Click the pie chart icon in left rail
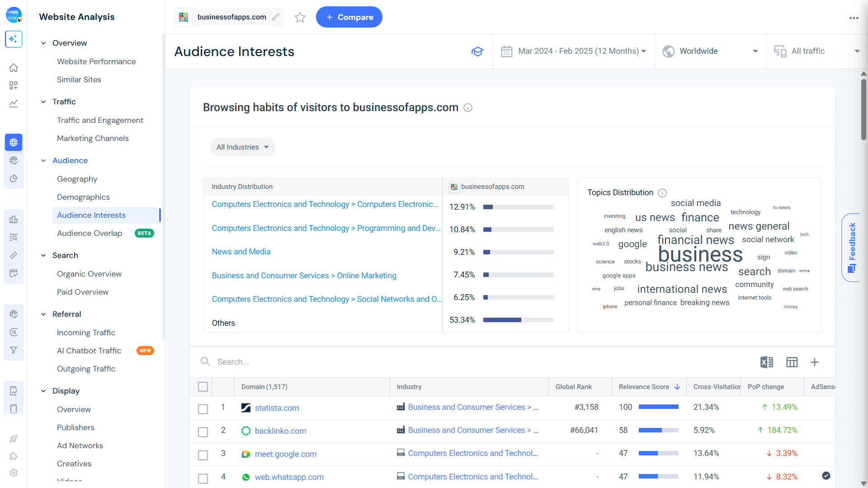Viewport: 868px width, 488px height. point(14,178)
